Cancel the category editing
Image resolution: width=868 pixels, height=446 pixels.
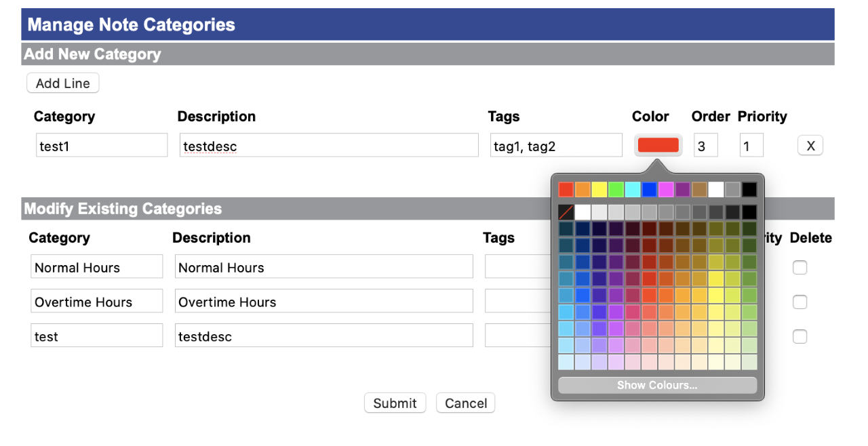click(465, 403)
